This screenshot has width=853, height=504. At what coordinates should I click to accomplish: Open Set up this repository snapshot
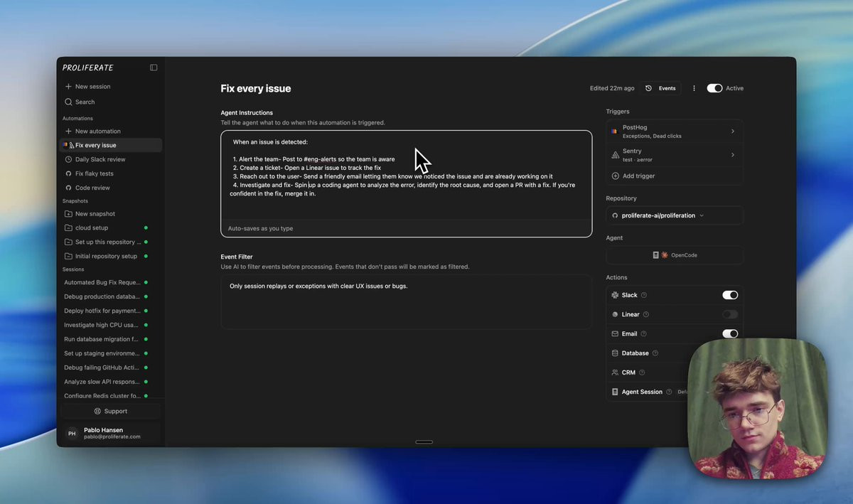pyautogui.click(x=111, y=242)
